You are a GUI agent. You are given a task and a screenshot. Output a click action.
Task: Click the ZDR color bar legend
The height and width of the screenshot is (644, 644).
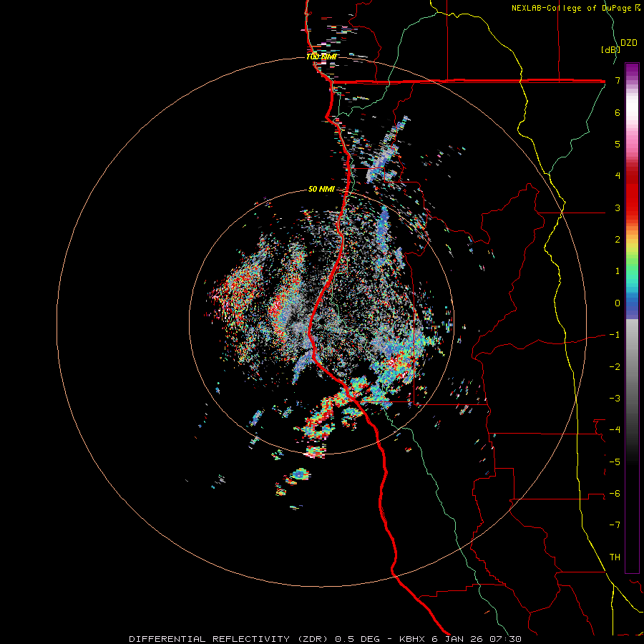coord(632,318)
